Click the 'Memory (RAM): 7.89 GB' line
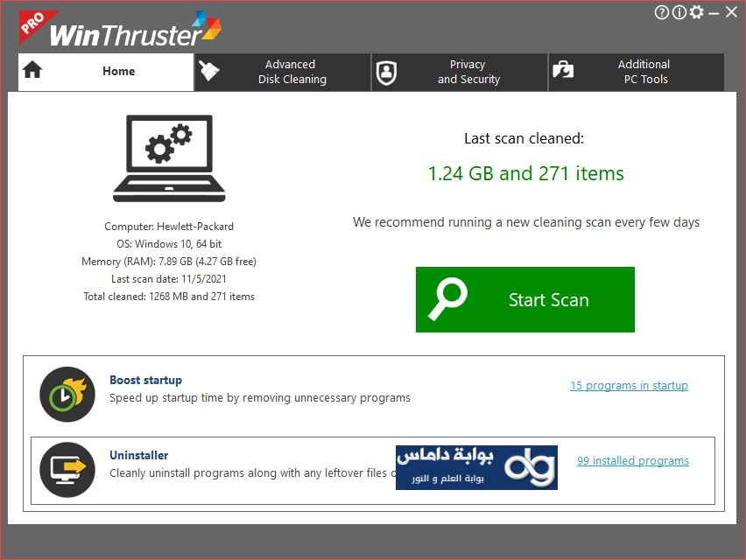Viewport: 746px width, 560px height. 169,262
